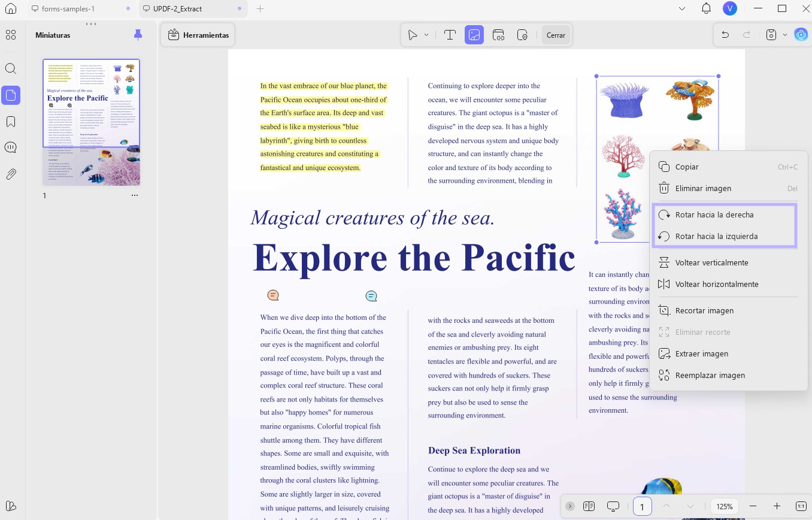This screenshot has width=812, height=520.
Task: Redo the last action
Action: tap(747, 35)
